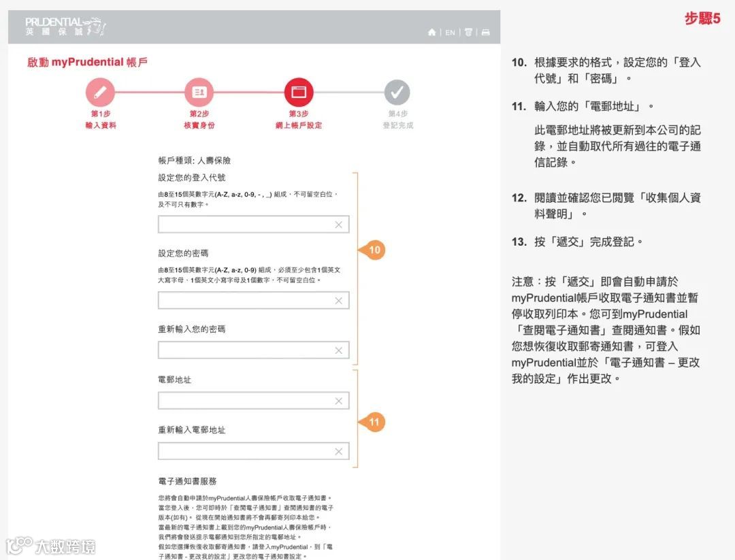Select the step 2 identity card icon
The image size is (735, 560).
(x=199, y=93)
